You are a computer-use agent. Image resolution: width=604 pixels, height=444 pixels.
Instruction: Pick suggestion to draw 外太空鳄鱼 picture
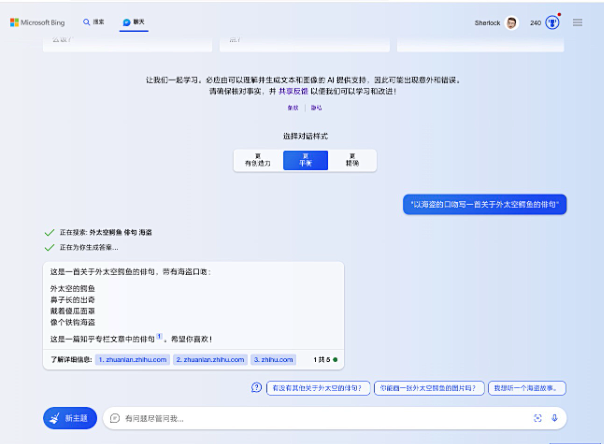(429, 388)
